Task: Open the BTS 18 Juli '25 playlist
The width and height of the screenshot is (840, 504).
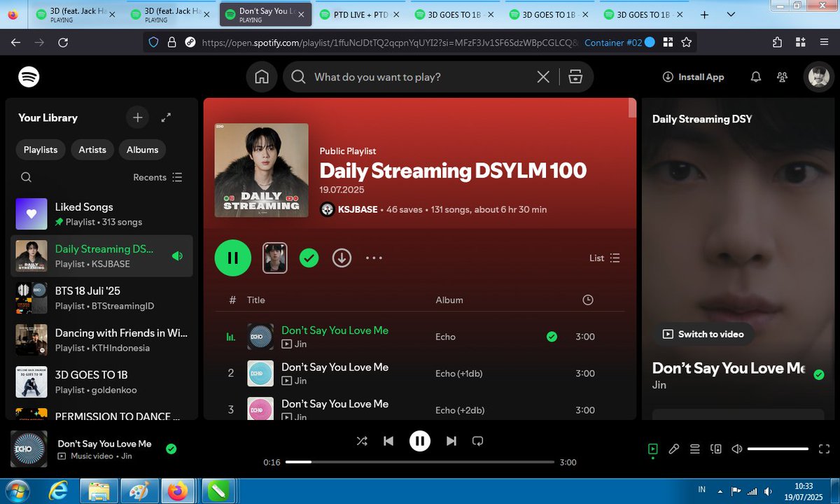Action: [101, 297]
